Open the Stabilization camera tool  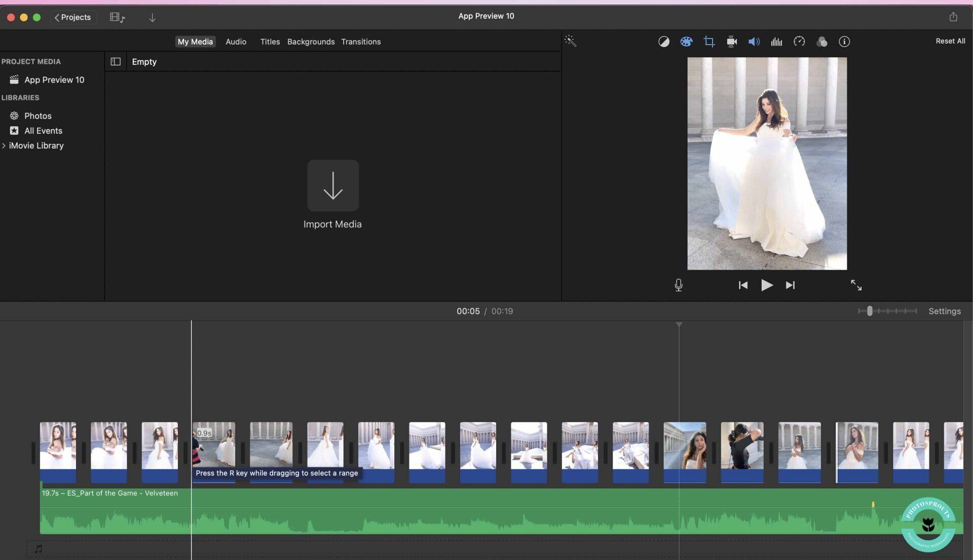[x=731, y=42]
